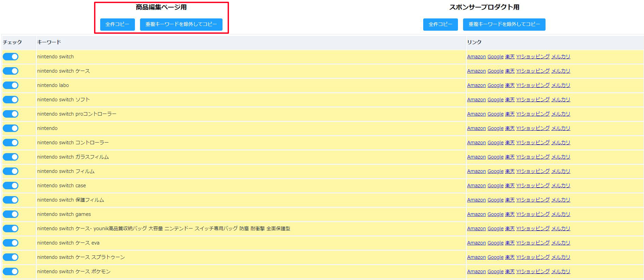The height and width of the screenshot is (280, 644).
Task: Open Amazon link for proコントローラー row
Action: (x=476, y=114)
